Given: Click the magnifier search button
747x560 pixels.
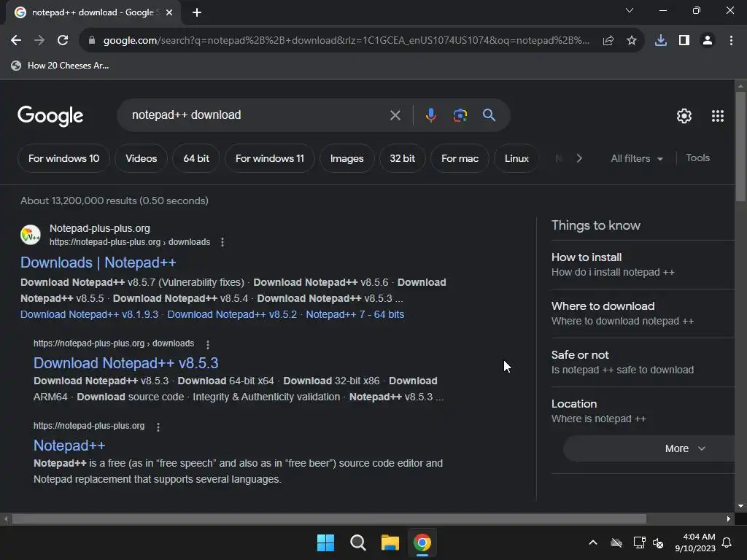Looking at the screenshot, I should [489, 115].
